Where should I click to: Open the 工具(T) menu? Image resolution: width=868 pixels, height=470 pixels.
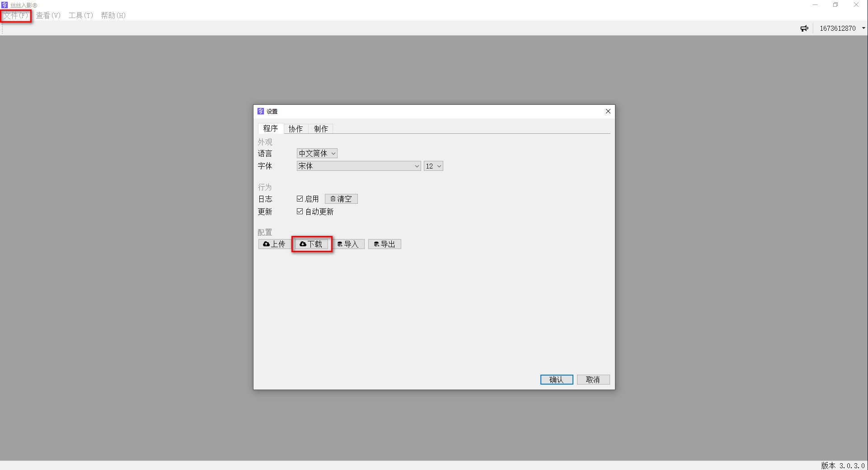tap(80, 15)
